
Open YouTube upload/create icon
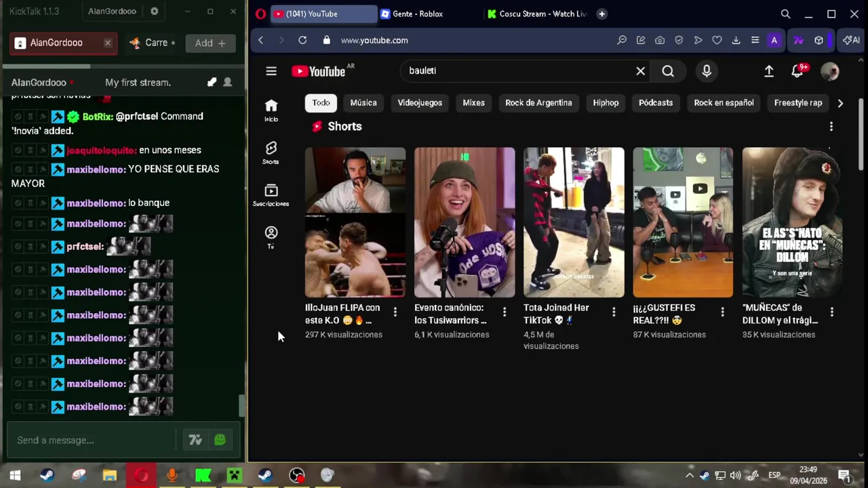point(769,70)
